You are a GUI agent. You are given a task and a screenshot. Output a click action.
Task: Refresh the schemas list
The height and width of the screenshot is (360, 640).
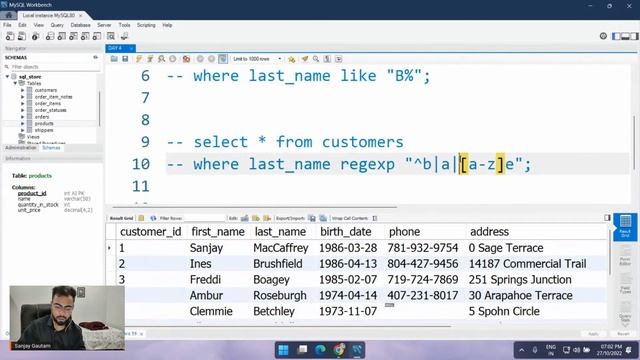click(96, 58)
